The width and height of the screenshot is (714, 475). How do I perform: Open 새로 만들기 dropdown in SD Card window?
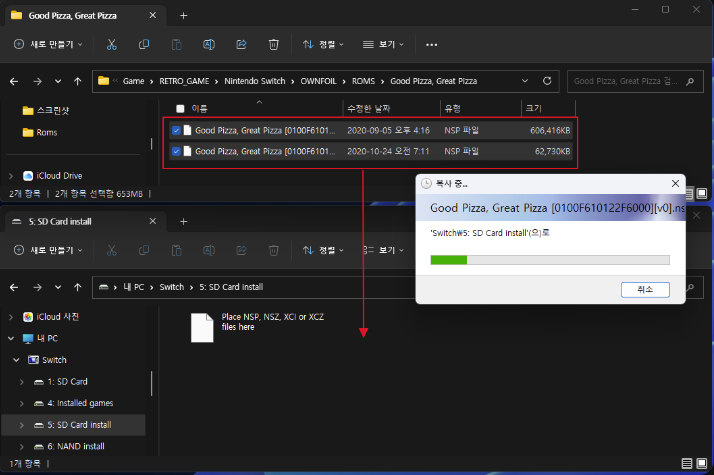pyautogui.click(x=48, y=250)
